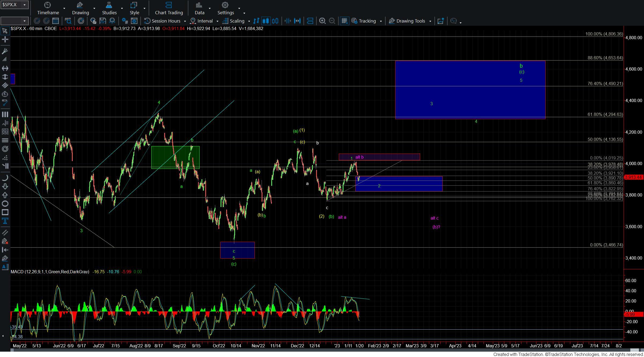
Task: Click the zoom out magnifier icon
Action: [x=332, y=21]
